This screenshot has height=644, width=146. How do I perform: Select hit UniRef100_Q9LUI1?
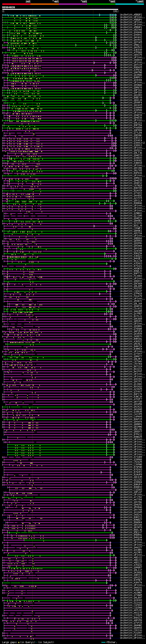[131, 123]
